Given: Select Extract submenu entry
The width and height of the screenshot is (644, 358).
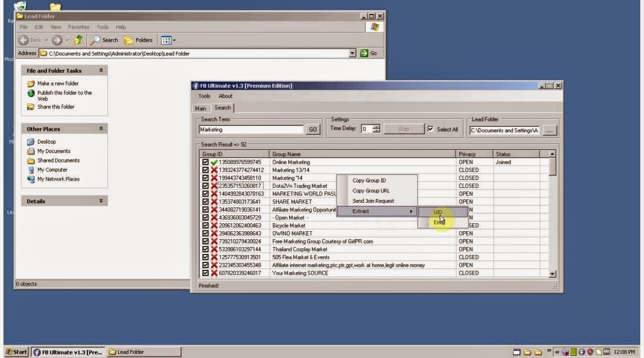Looking at the screenshot, I should [377, 211].
